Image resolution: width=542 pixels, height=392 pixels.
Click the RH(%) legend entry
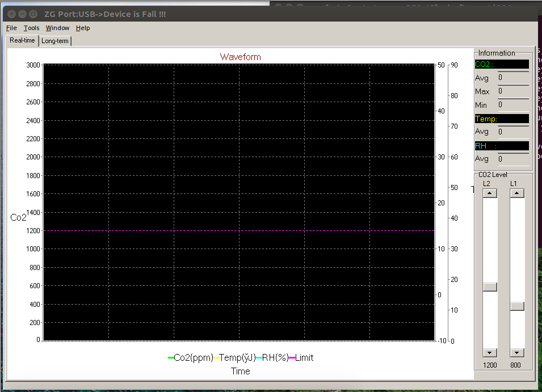point(272,358)
